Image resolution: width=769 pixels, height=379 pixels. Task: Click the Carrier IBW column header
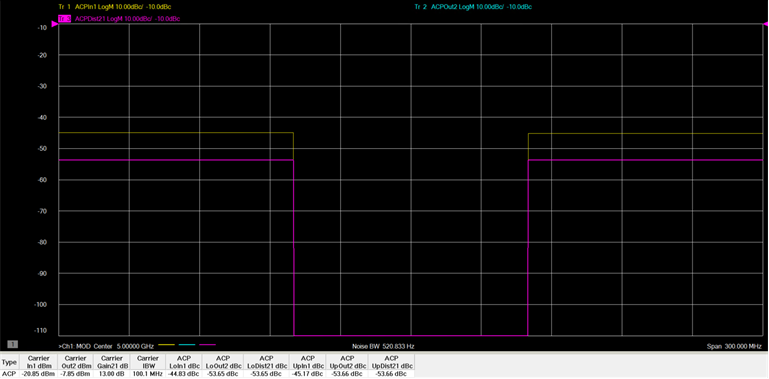click(x=147, y=362)
